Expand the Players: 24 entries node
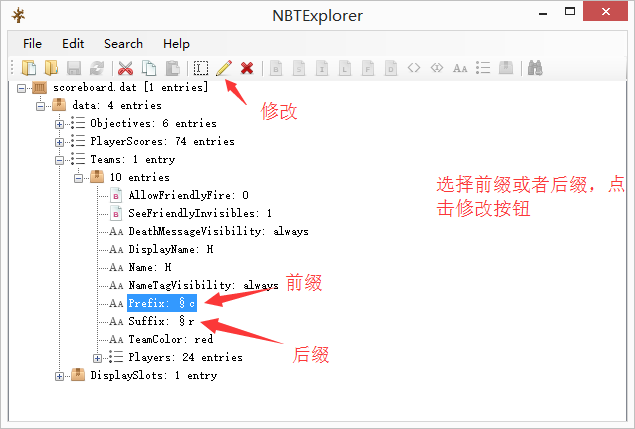 [x=97, y=358]
